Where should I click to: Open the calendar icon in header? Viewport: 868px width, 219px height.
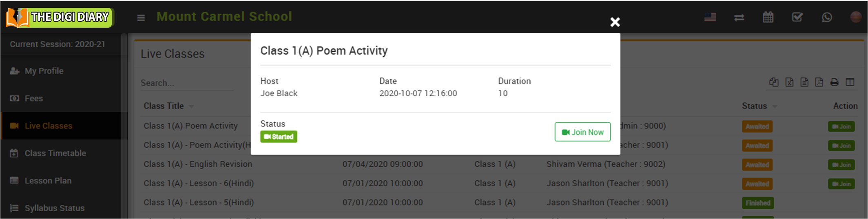(768, 17)
